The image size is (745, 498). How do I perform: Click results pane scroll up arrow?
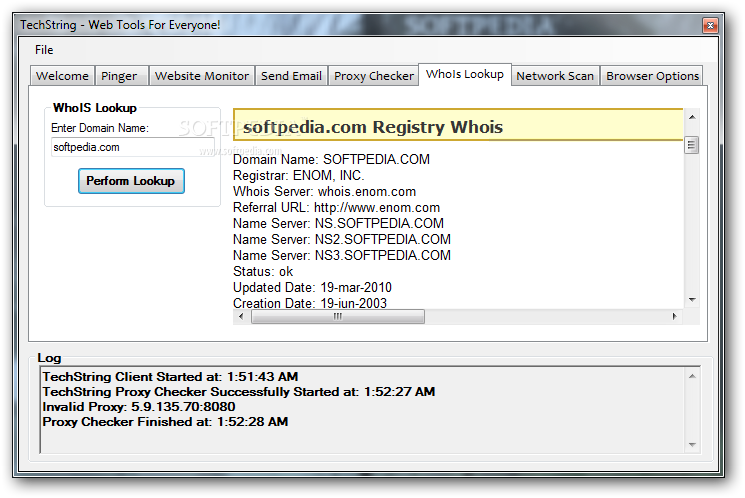coord(692,117)
